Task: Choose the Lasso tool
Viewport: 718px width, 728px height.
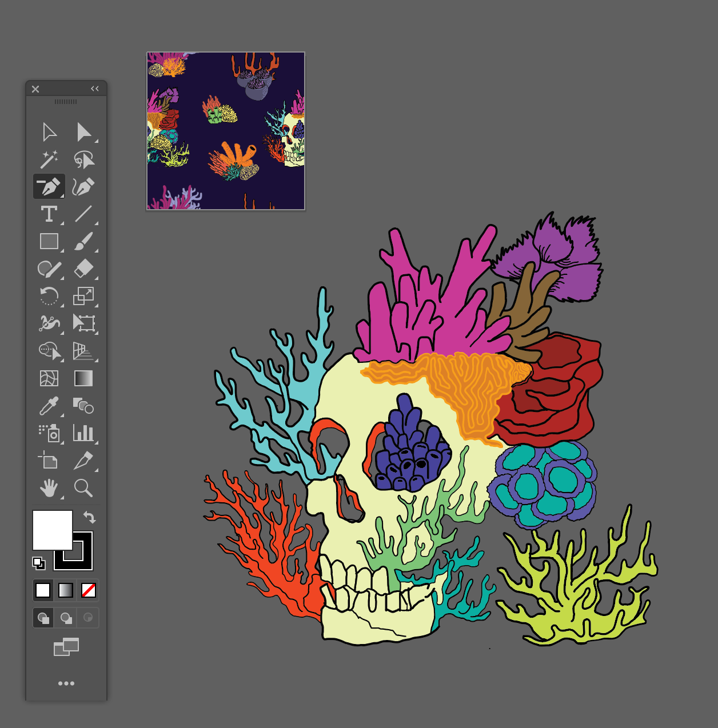Action: [x=83, y=159]
